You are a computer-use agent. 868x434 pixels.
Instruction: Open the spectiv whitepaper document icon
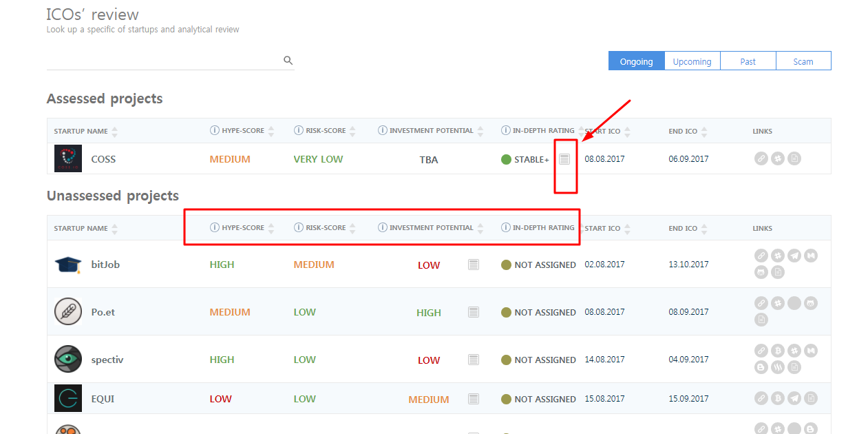794,367
